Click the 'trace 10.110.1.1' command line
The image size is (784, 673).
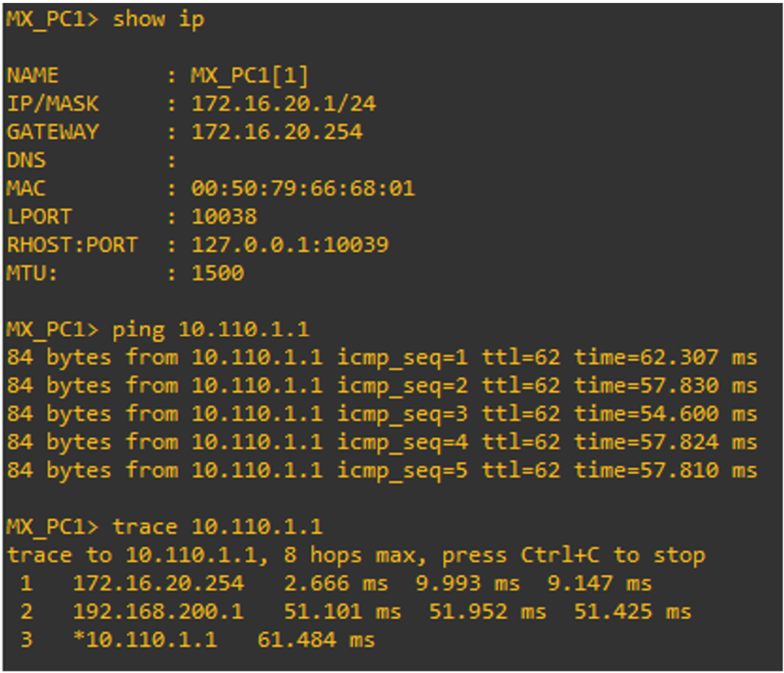coord(217,527)
